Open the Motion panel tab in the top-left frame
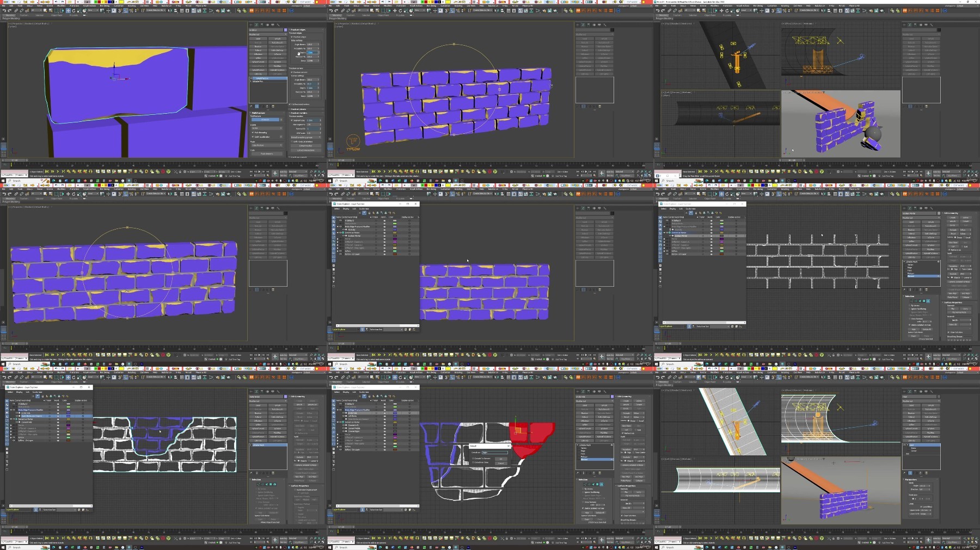980x550 pixels. coord(268,24)
